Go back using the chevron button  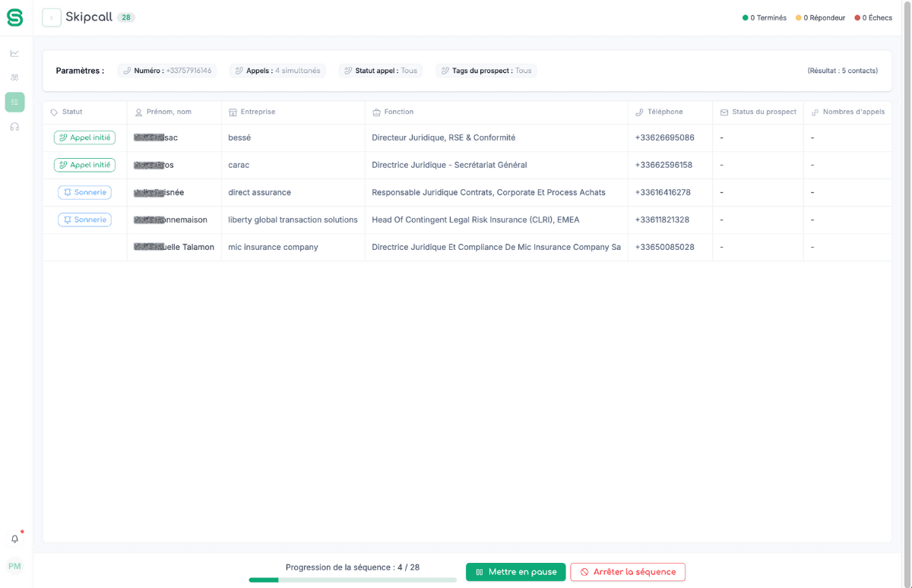pyautogui.click(x=52, y=17)
